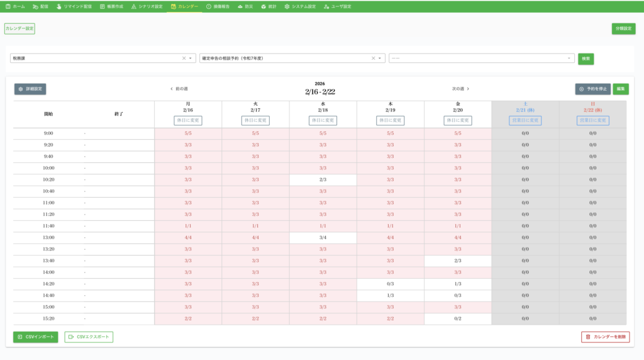
Task: Change Saturday 2/21 to a business day
Action: click(525, 120)
